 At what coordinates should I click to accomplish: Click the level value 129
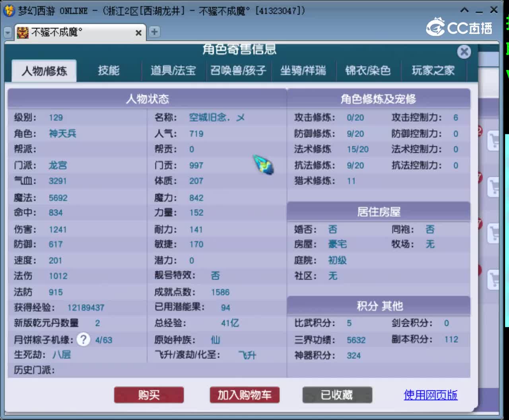coord(56,118)
